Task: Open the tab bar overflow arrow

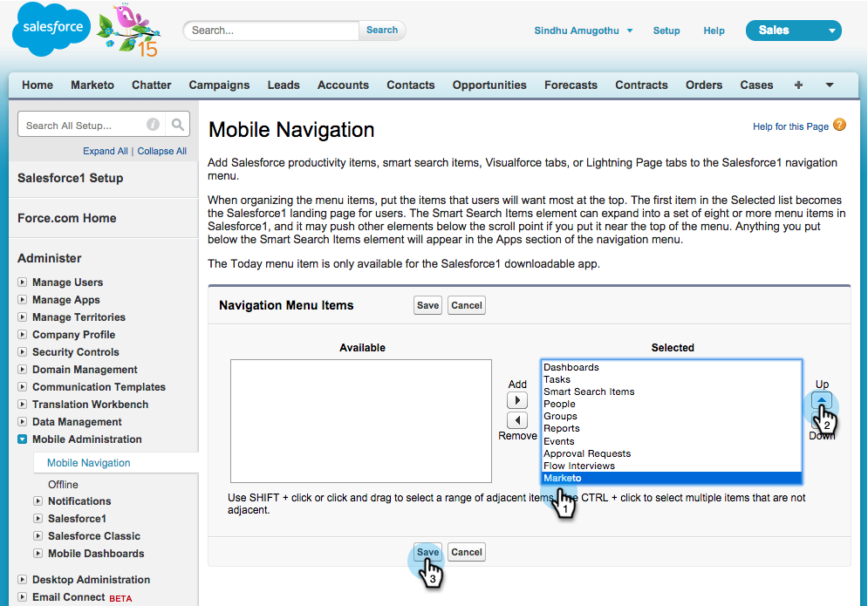Action: point(830,85)
